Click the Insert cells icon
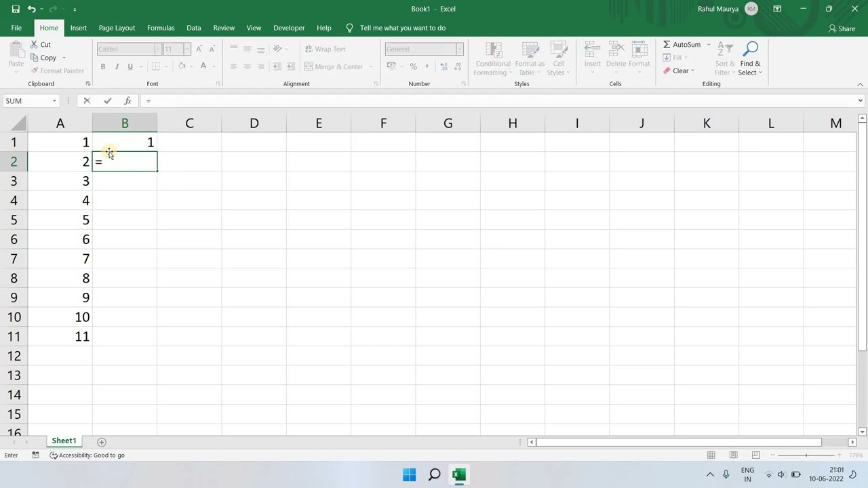Screen dimensions: 868x488 click(593, 49)
